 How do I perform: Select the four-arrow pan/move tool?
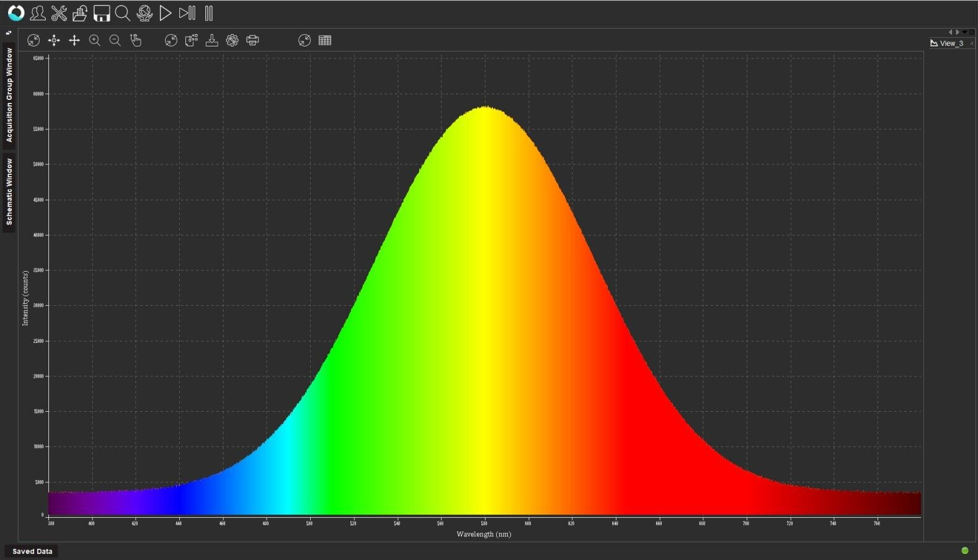[x=74, y=40]
